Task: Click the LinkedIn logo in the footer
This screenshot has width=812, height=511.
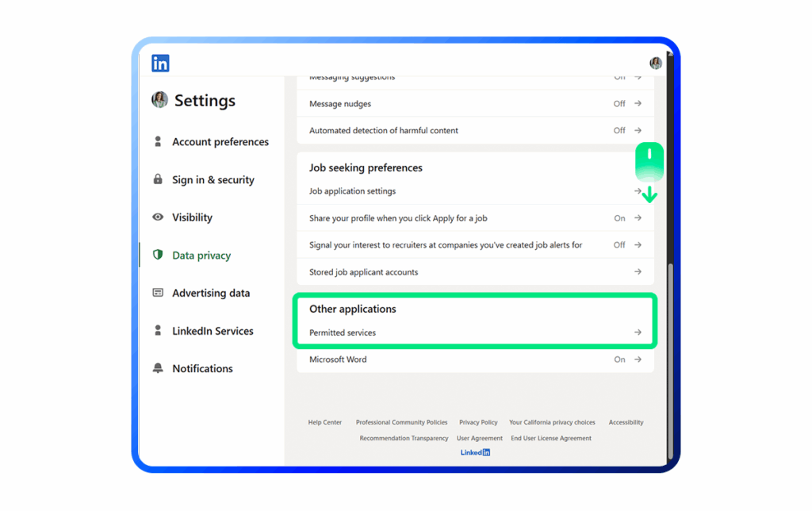Action: [x=475, y=452]
